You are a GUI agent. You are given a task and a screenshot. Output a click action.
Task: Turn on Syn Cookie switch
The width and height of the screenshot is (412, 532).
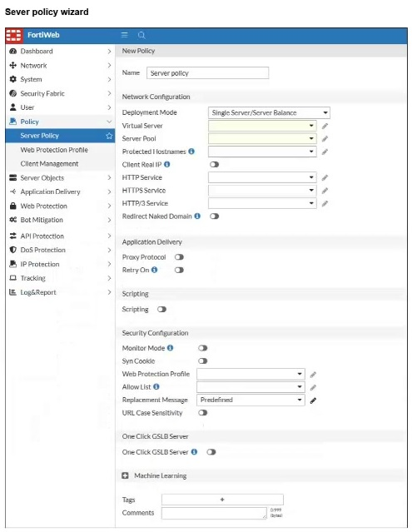(x=203, y=361)
